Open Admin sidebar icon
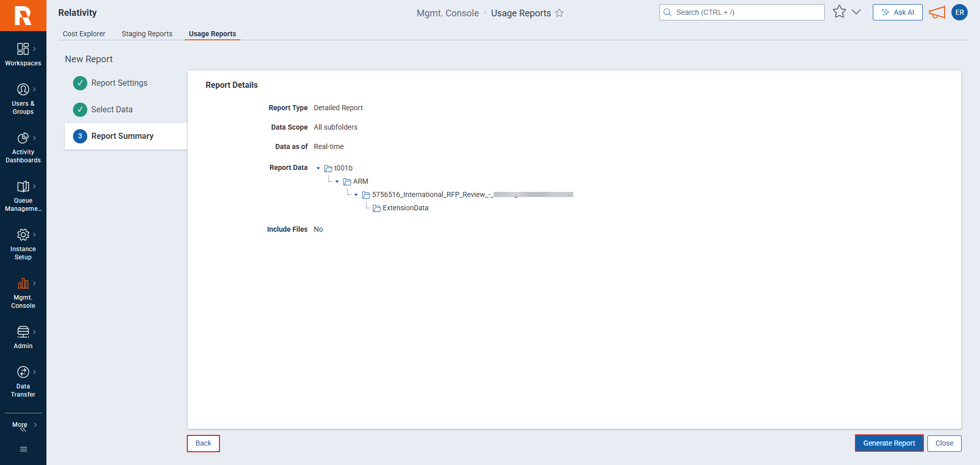The width and height of the screenshot is (980, 465). 23,332
